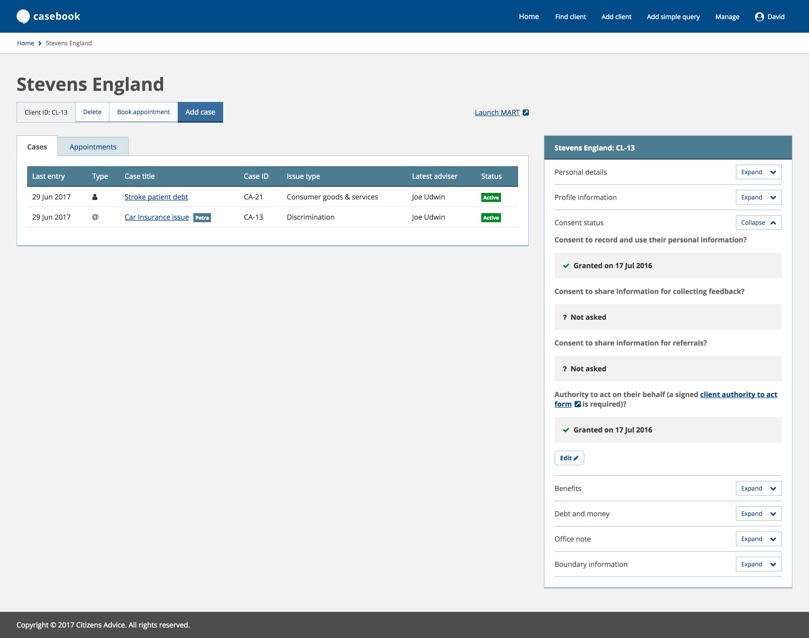Screen dimensions: 809x638
Task: Click green check icon beside first Granted on 17 Jul 2016
Action: coord(566,266)
